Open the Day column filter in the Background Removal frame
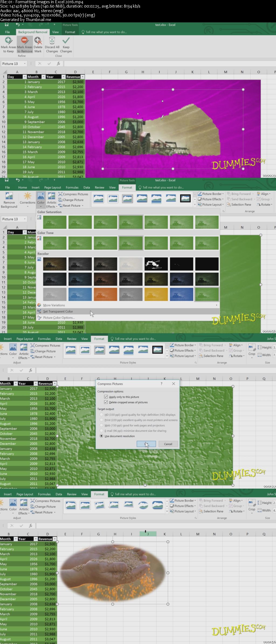The height and width of the screenshot is (644, 276). (25, 77)
